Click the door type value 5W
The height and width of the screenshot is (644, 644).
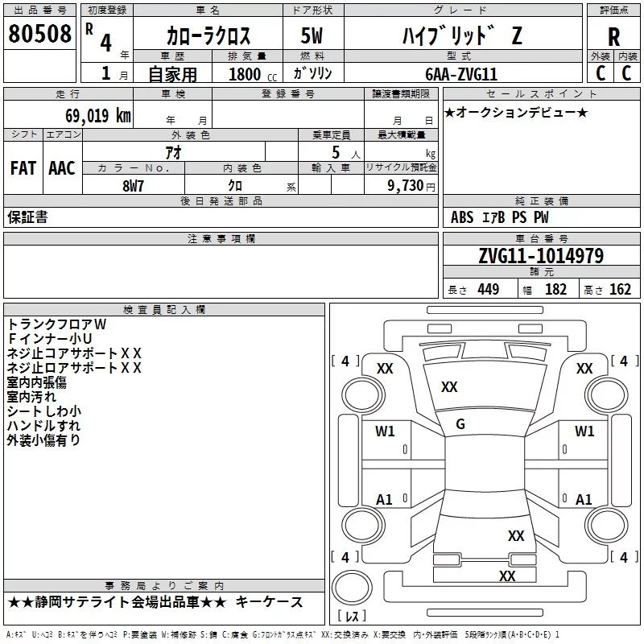tap(312, 36)
